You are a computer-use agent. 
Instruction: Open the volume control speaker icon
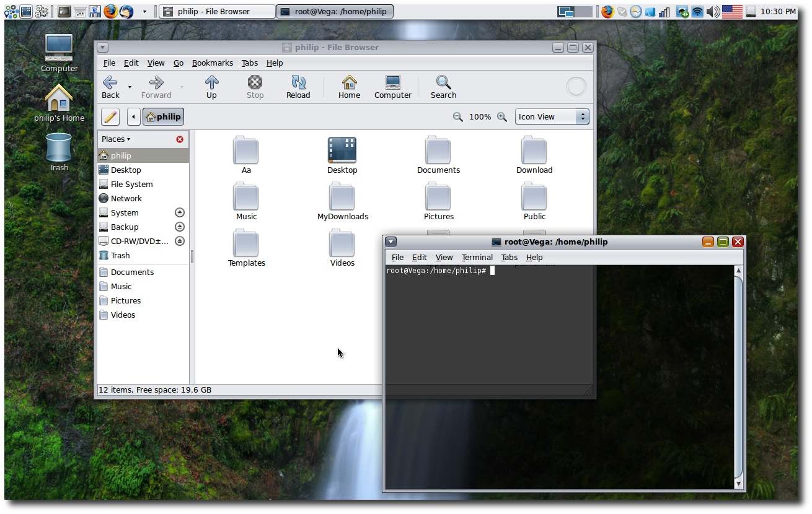(x=712, y=11)
